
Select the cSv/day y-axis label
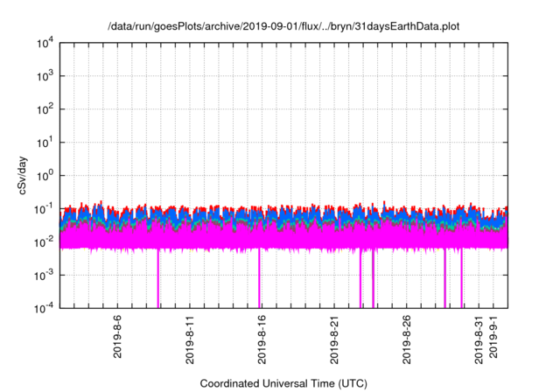point(23,176)
